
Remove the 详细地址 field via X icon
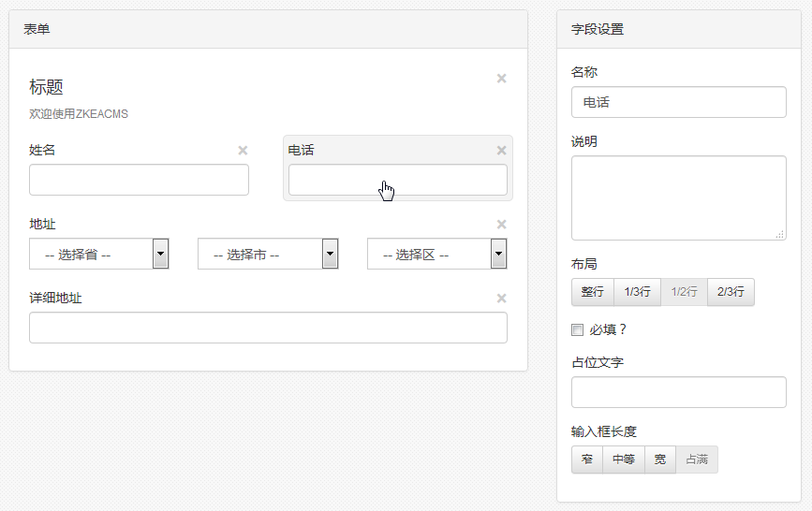[x=501, y=299]
